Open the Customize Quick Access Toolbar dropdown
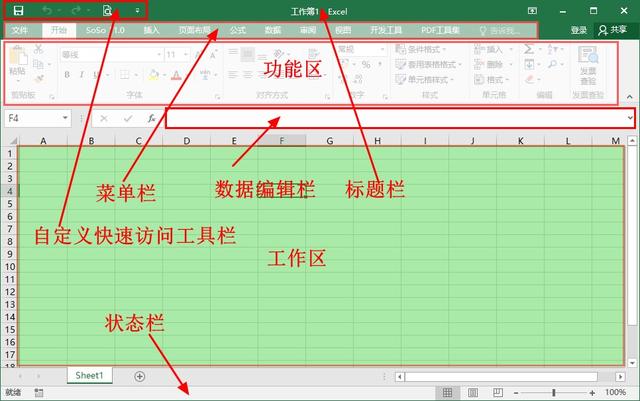This screenshot has width=640, height=401. (x=138, y=11)
